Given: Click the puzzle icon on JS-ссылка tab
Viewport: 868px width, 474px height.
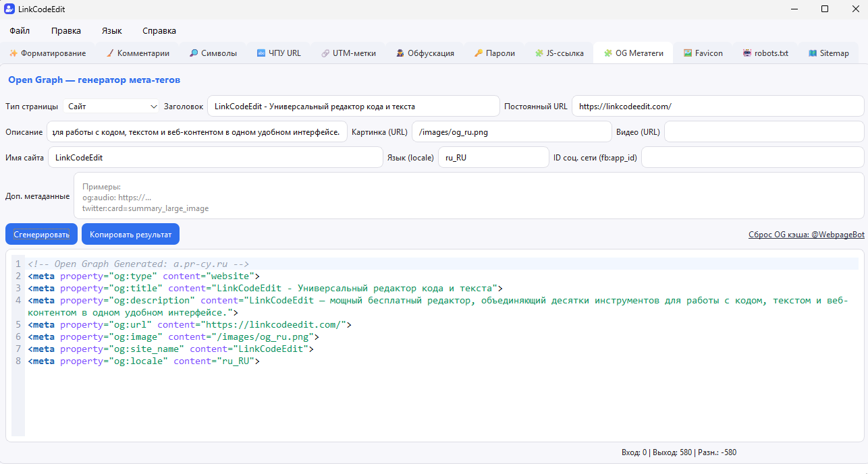Looking at the screenshot, I should coord(539,53).
